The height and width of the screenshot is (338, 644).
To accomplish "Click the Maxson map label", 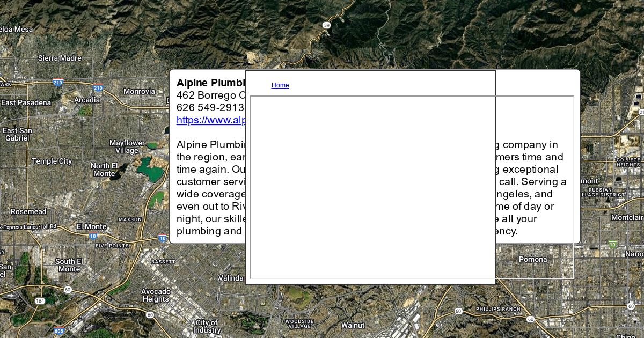I will pyautogui.click(x=130, y=219).
